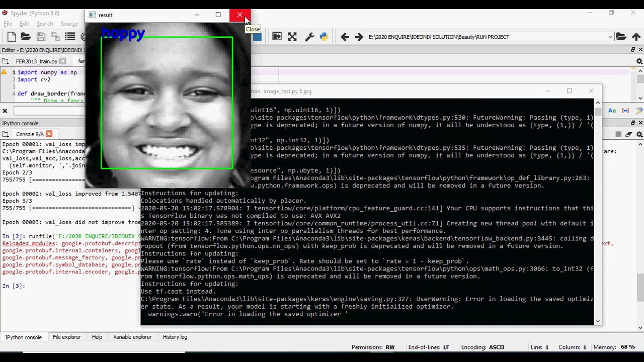Open the Search menu
The width and height of the screenshot is (644, 362).
tap(45, 24)
